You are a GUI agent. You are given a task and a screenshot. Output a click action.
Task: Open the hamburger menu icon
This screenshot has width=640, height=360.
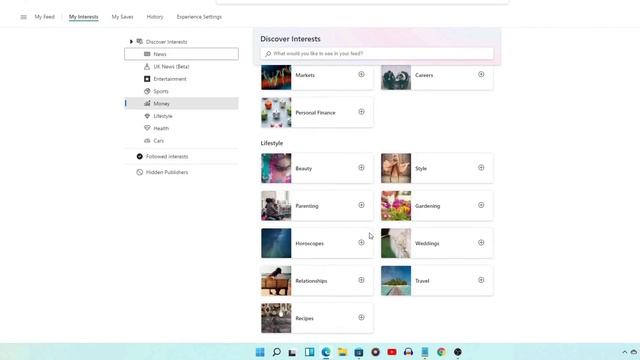24,17
